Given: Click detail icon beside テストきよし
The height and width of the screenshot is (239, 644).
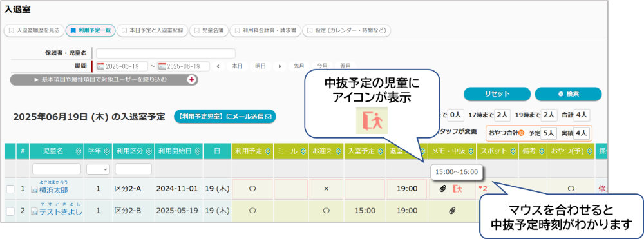Looking at the screenshot, I should point(35,212).
